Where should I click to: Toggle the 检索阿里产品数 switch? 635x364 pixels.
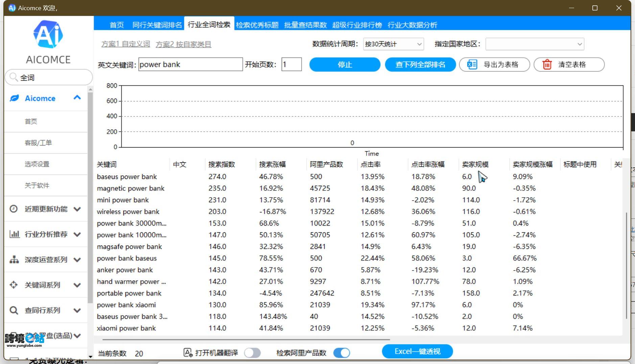tap(342, 353)
